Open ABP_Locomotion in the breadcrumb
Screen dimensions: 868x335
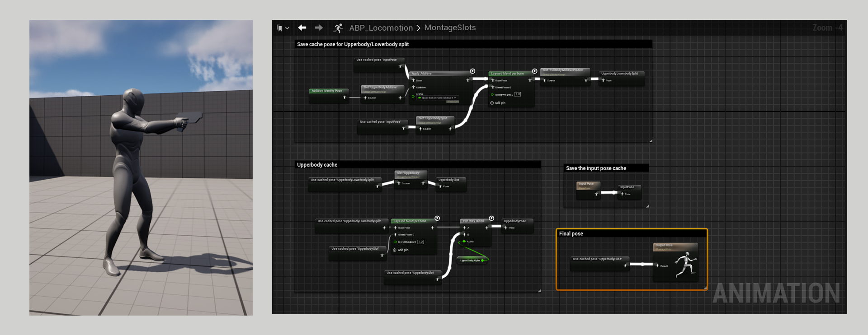(381, 28)
